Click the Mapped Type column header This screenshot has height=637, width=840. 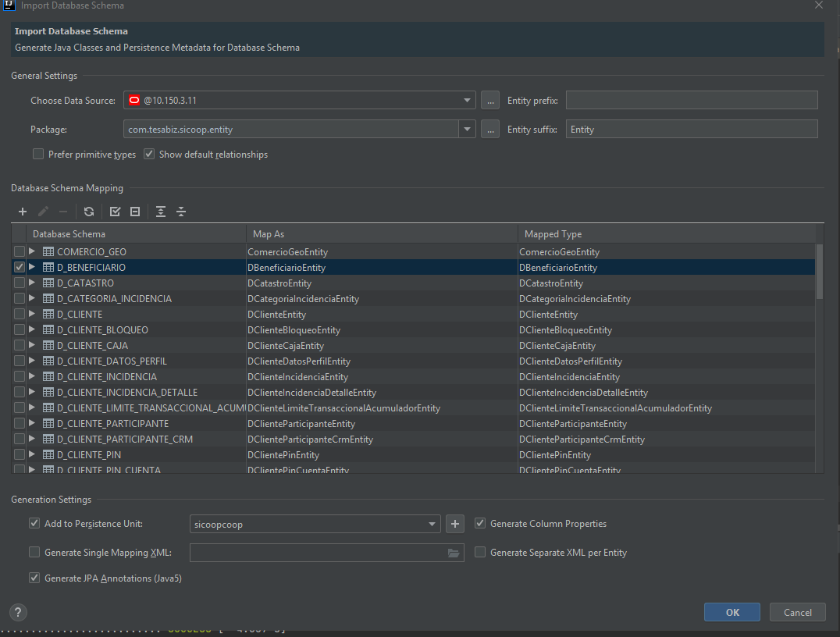click(x=553, y=234)
